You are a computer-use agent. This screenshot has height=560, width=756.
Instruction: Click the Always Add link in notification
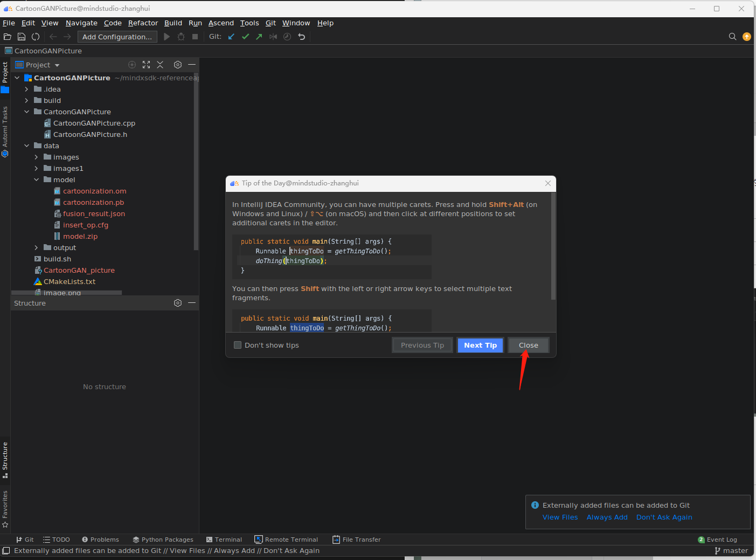point(607,517)
